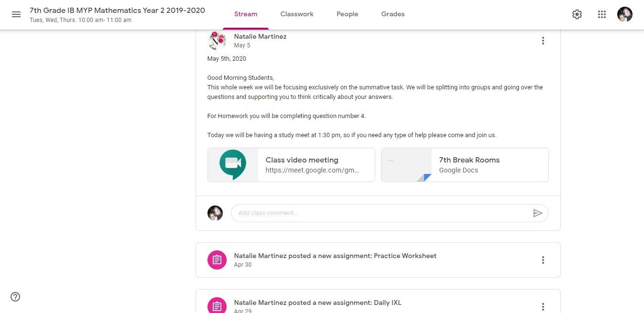The image size is (644, 313).
Task: Click the Daily IXL assignment icon
Action: click(217, 306)
